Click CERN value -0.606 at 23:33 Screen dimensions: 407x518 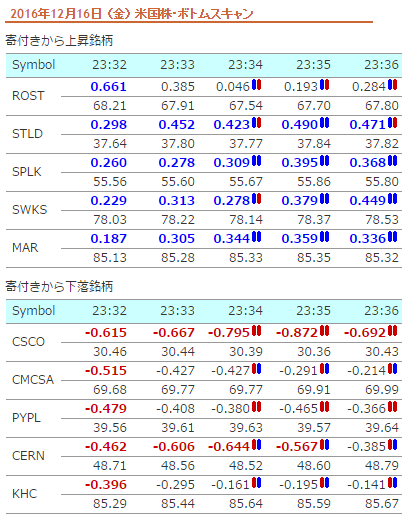click(x=174, y=447)
